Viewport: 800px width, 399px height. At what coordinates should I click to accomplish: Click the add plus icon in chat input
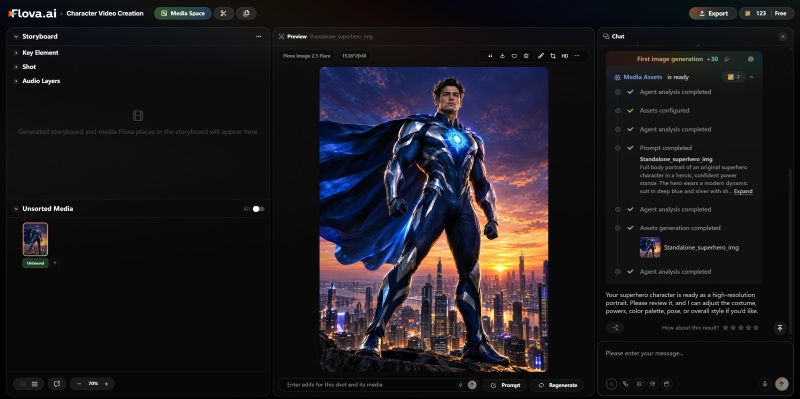pyautogui.click(x=611, y=384)
